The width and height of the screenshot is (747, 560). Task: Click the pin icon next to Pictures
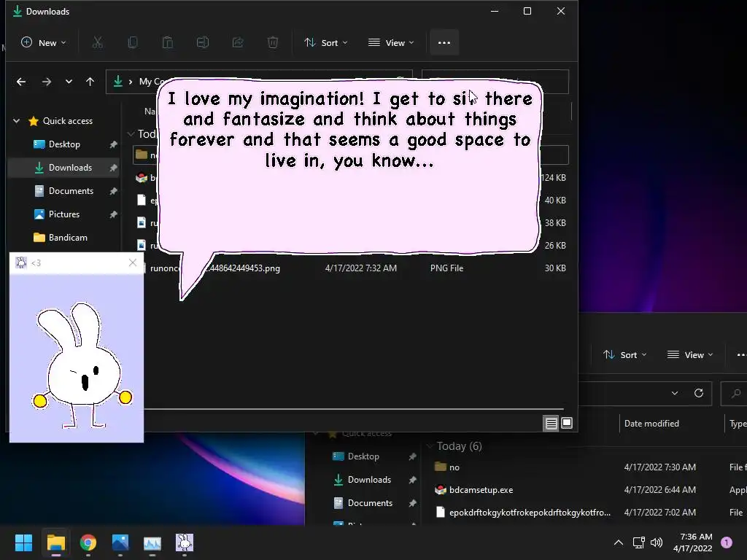click(113, 214)
